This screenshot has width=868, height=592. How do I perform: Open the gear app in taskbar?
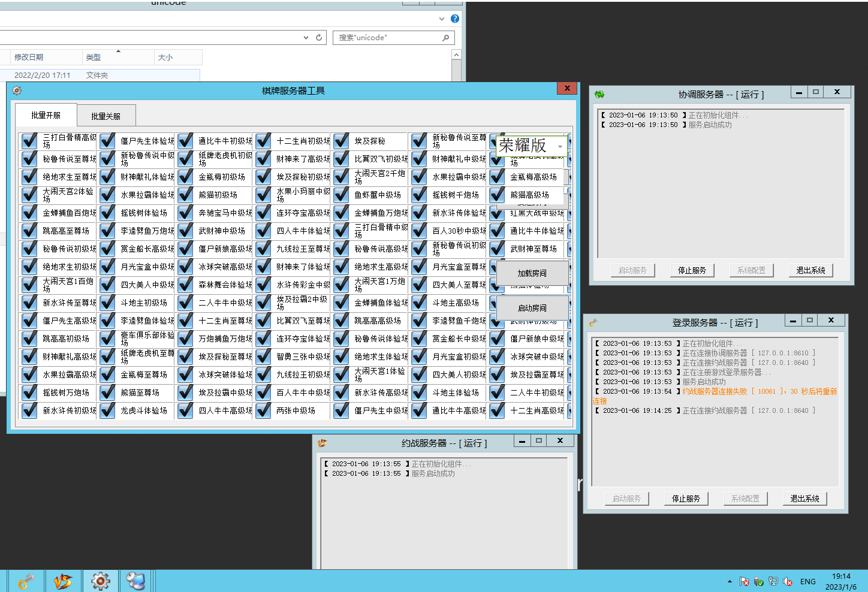(x=100, y=581)
